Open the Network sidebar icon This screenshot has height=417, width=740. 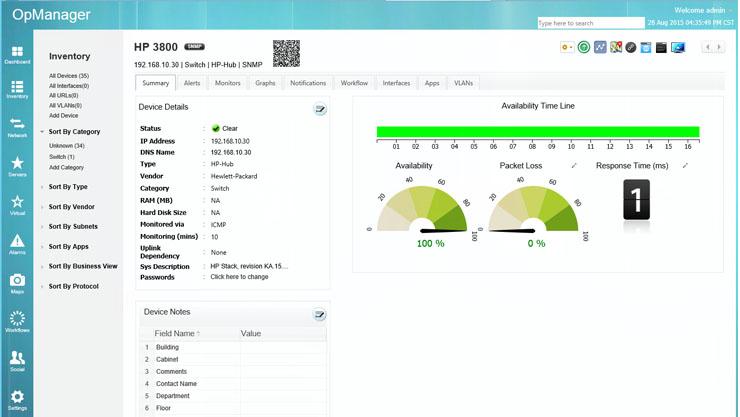17,127
